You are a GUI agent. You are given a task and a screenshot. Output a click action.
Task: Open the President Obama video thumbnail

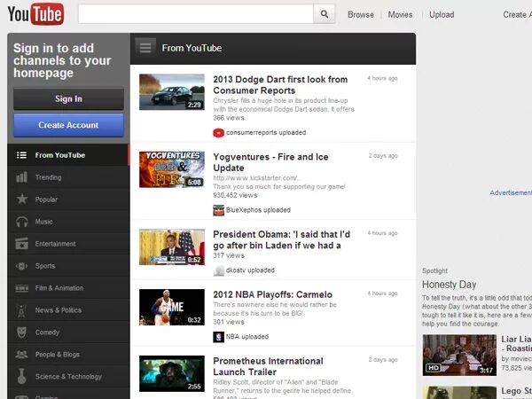pyautogui.click(x=172, y=246)
